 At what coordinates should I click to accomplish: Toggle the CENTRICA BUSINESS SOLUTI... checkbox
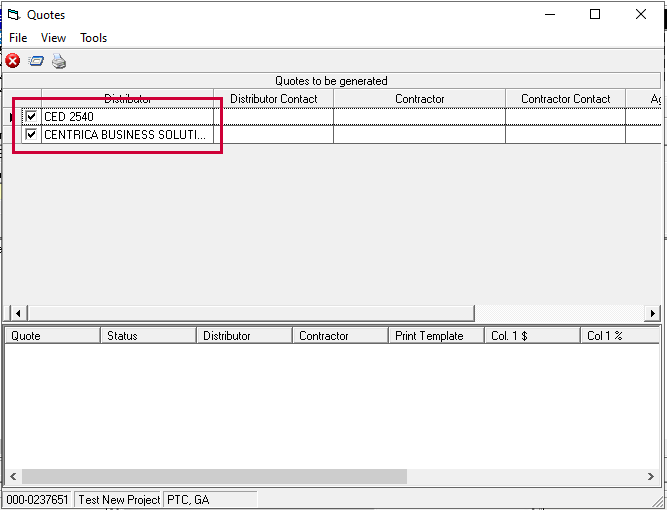(32, 135)
